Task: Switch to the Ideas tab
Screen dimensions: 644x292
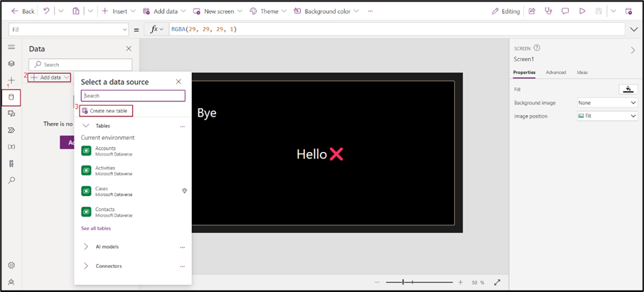Action: (581, 72)
